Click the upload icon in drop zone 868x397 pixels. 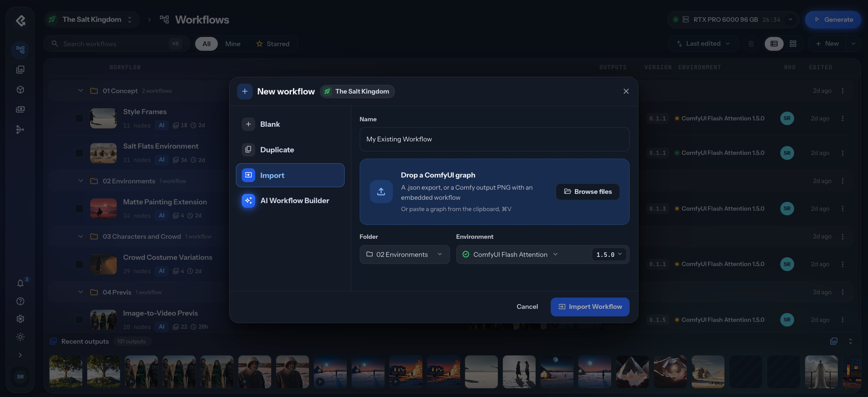click(x=381, y=192)
